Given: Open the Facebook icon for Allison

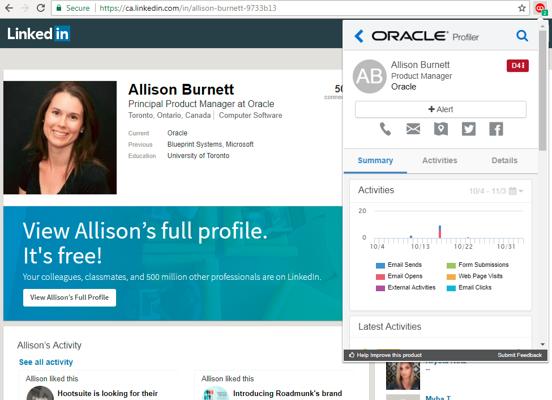Looking at the screenshot, I should [496, 129].
